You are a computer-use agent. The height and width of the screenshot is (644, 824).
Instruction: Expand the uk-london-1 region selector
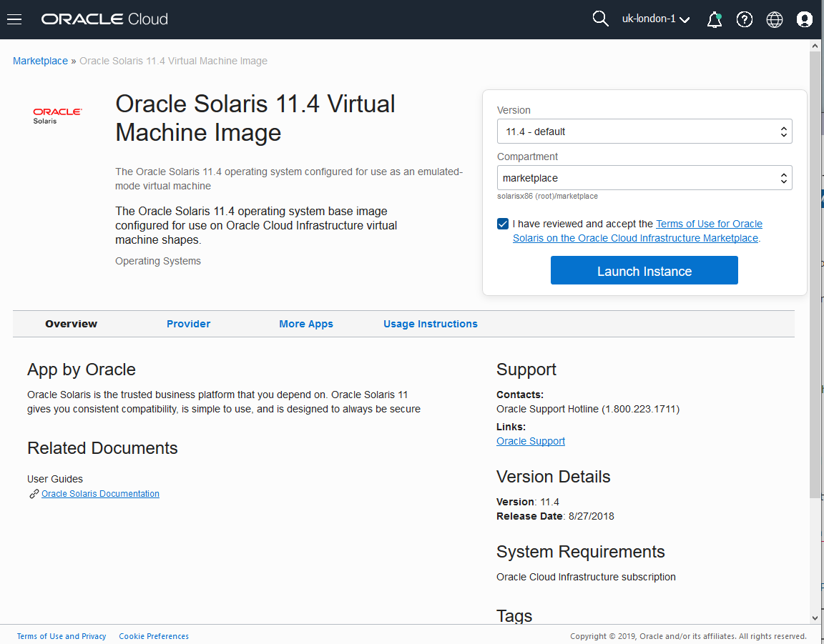point(655,19)
